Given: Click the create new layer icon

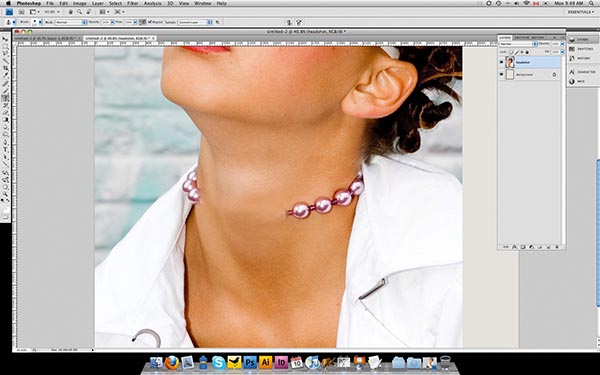Looking at the screenshot, I should (548, 247).
